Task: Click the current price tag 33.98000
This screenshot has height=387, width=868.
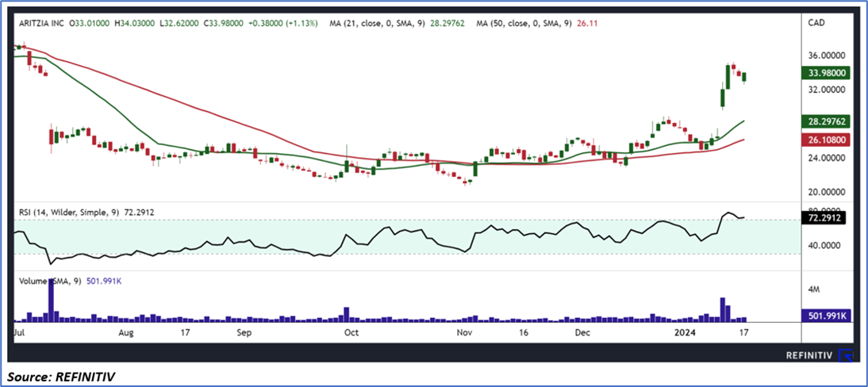Action: click(x=825, y=72)
